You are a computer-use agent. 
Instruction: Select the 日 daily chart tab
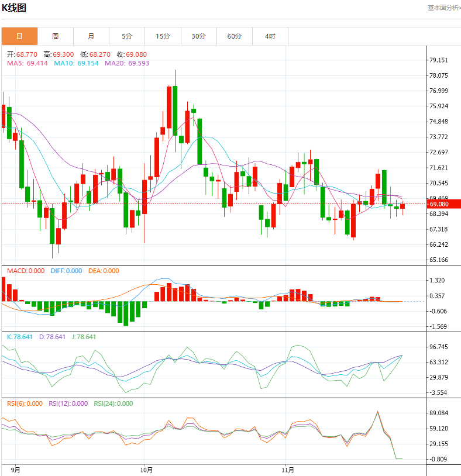pyautogui.click(x=19, y=36)
